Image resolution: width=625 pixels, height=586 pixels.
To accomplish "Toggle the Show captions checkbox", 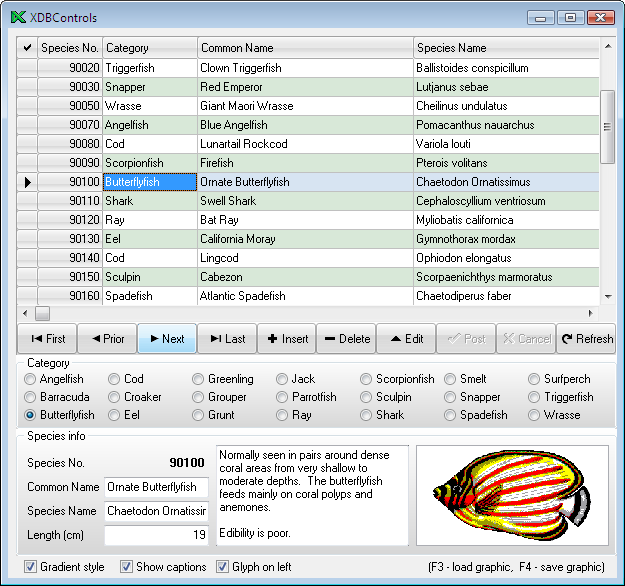I will pos(126,567).
